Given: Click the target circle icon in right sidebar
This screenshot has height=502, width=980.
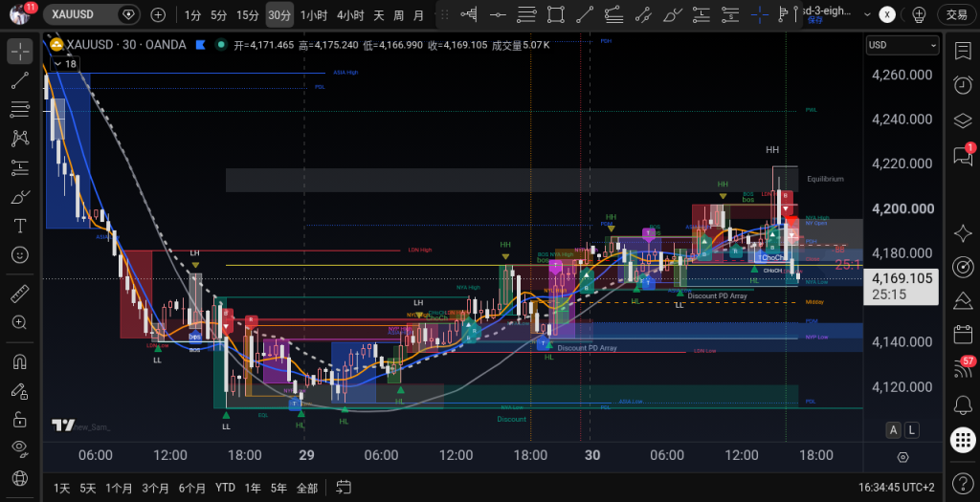Looking at the screenshot, I should point(963,267).
